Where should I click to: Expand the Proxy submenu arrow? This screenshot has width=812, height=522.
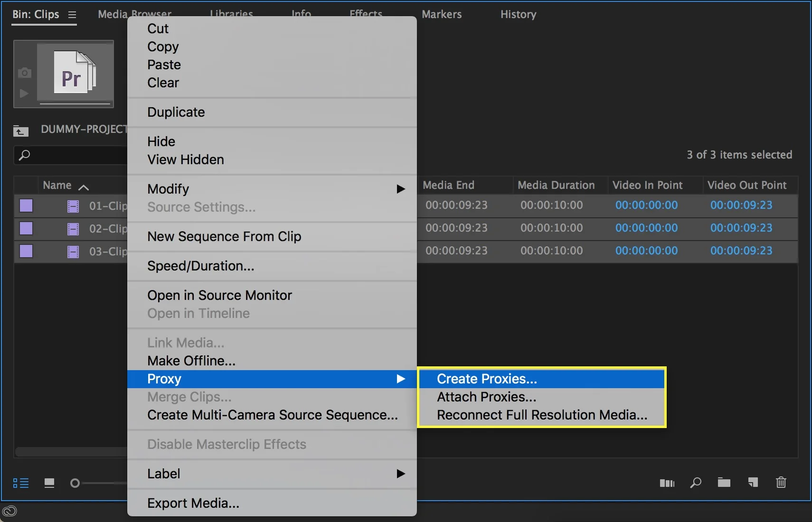coord(401,379)
